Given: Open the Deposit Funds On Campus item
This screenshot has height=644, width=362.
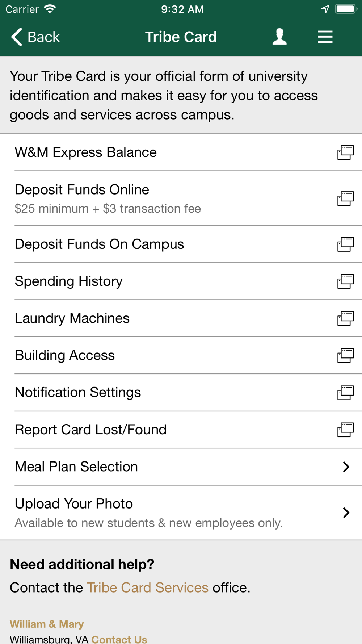Looking at the screenshot, I should coord(181,244).
